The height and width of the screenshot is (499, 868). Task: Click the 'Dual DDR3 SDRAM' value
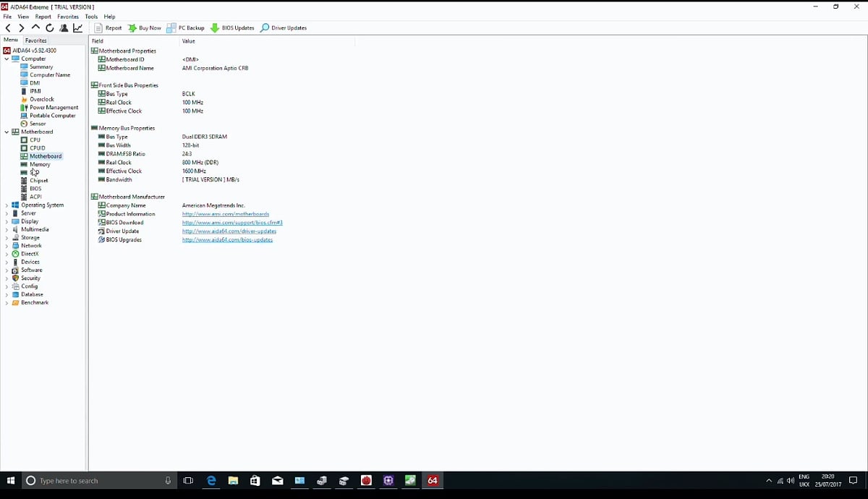[x=205, y=137]
